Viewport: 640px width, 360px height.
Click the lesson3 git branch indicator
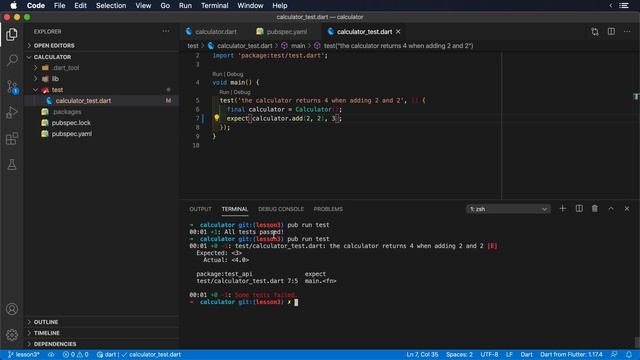(24, 354)
